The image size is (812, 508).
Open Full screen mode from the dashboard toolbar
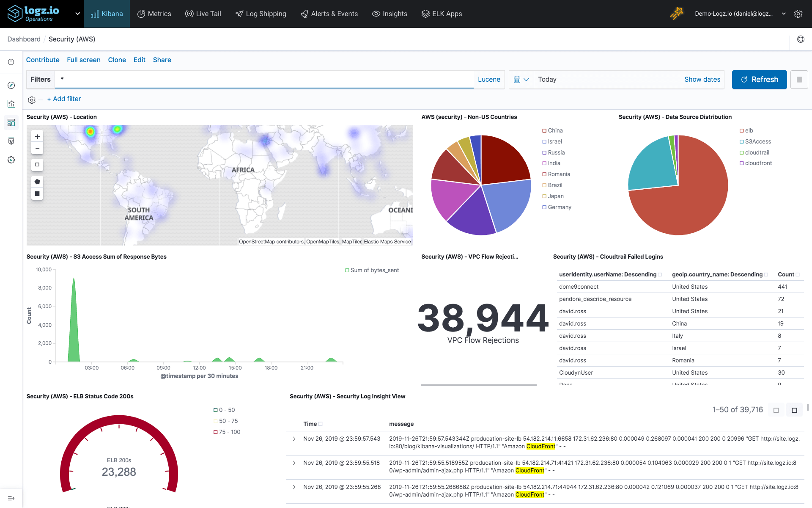tap(83, 60)
